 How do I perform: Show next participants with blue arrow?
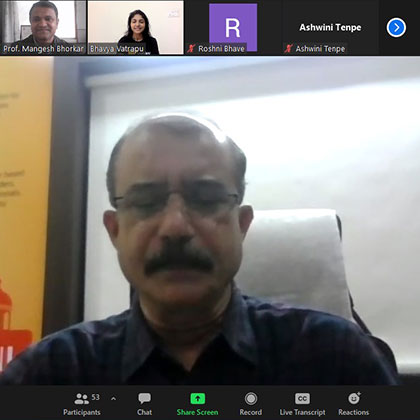[396, 27]
